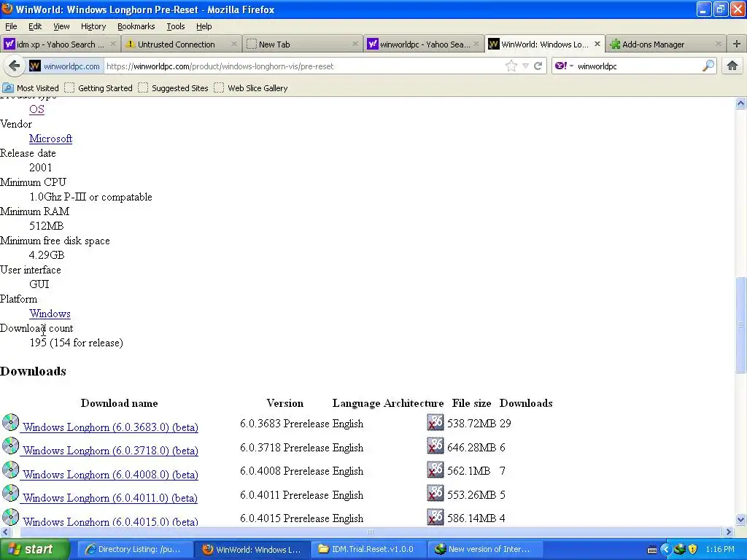Screen dimensions: 747x560
Task: Click the address bar URL field
Action: (x=304, y=66)
